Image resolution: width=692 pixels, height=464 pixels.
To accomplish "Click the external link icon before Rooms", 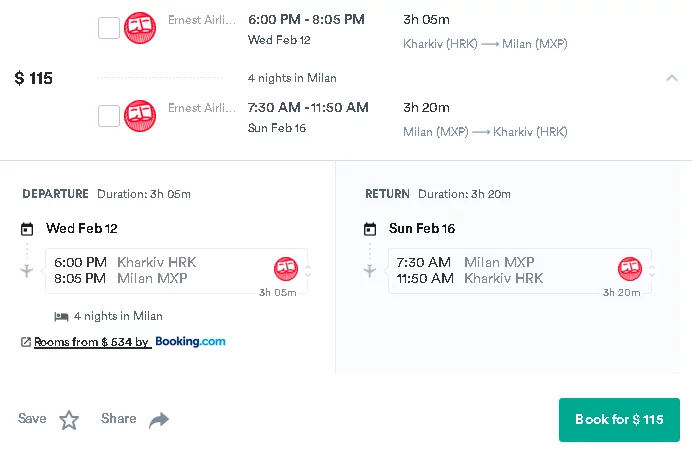I will 26,342.
